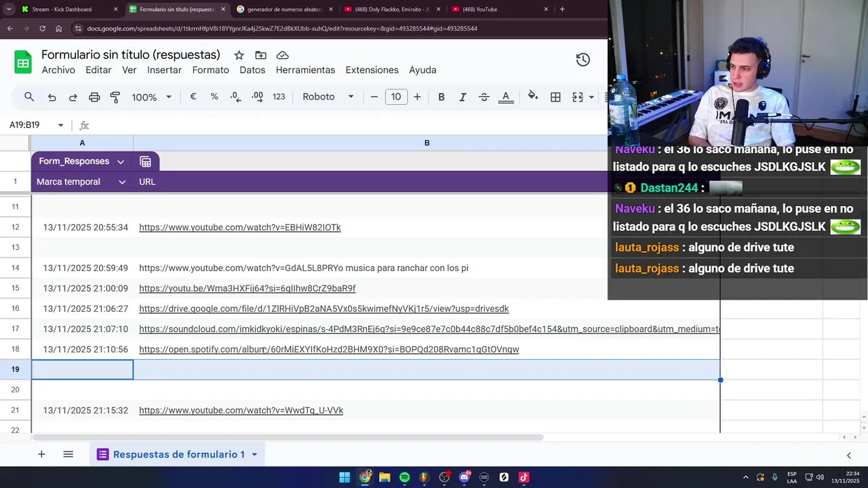Open File Explorer from the taskbar
The width and height of the screenshot is (868, 488).
point(384,477)
